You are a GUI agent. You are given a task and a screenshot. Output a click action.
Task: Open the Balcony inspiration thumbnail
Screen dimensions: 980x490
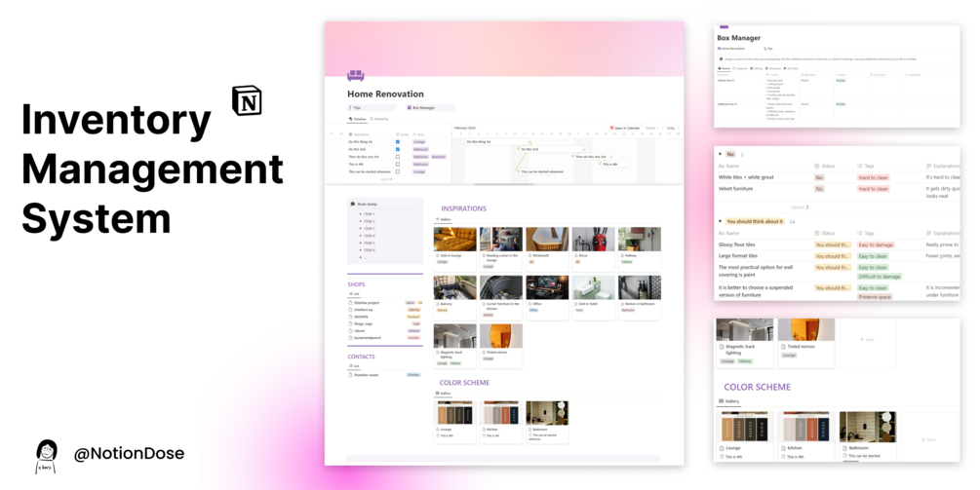(x=455, y=287)
